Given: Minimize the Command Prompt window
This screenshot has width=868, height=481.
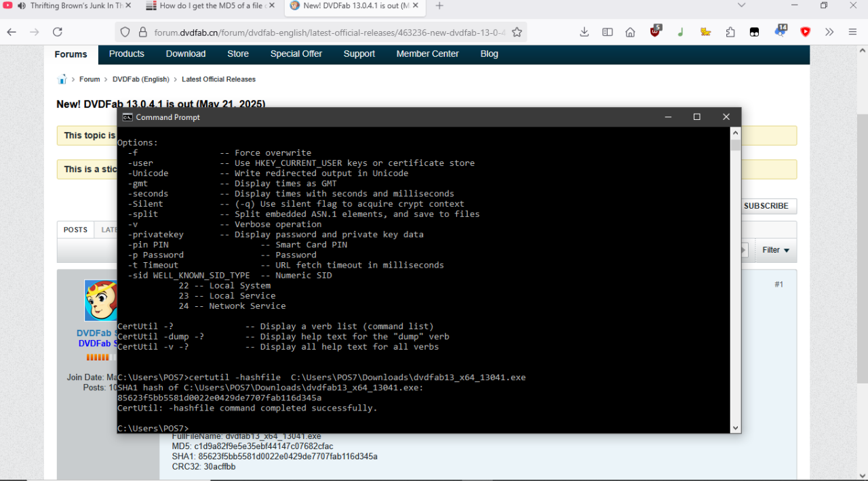Looking at the screenshot, I should pos(668,117).
